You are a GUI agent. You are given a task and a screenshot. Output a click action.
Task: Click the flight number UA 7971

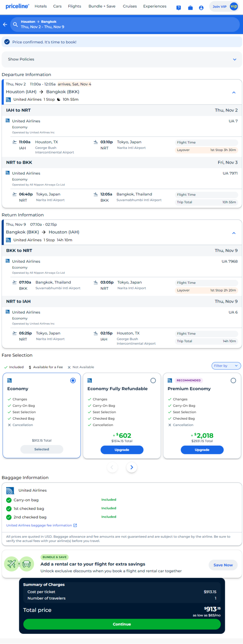point(230,173)
